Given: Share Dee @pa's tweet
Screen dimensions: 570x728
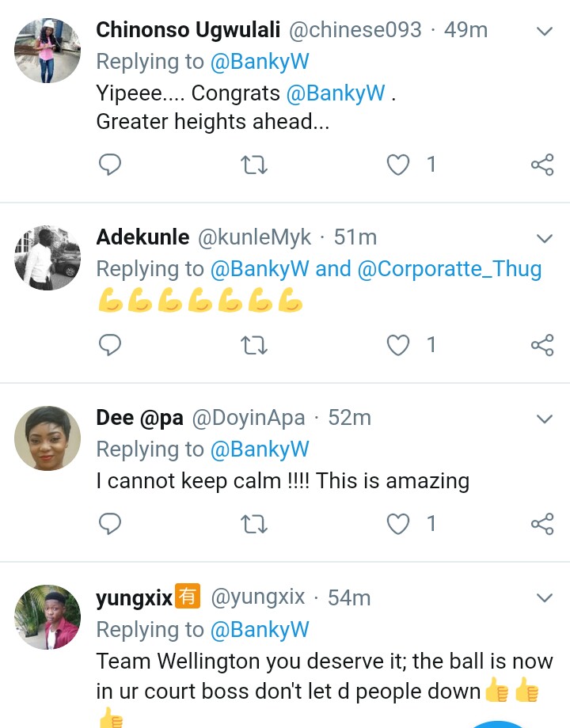Looking at the screenshot, I should tap(542, 524).
